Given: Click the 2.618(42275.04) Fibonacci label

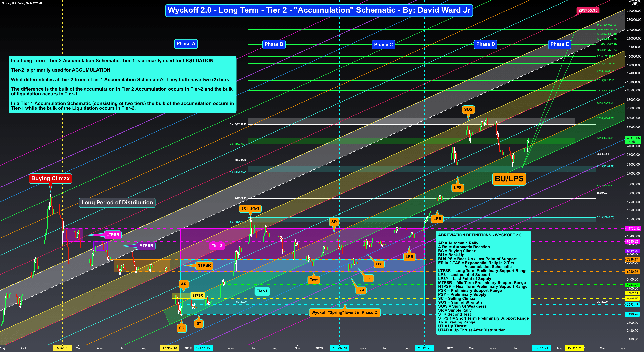Looking at the screenshot, I should tap(238, 144).
